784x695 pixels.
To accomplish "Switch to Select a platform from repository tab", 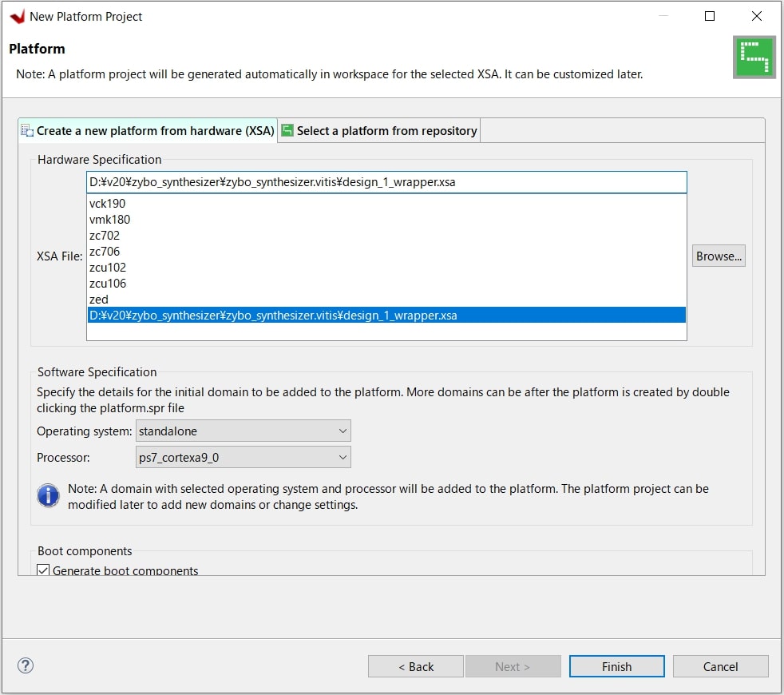I will [379, 130].
